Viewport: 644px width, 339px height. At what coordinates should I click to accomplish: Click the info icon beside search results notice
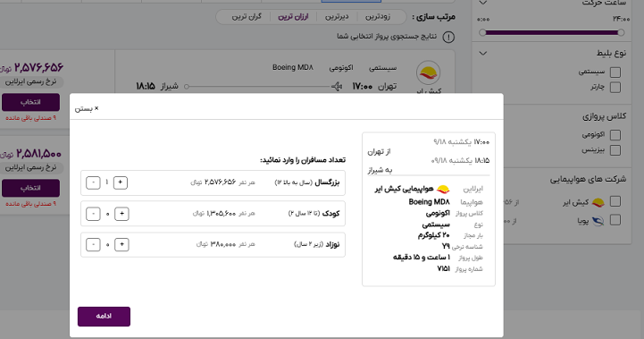point(448,38)
